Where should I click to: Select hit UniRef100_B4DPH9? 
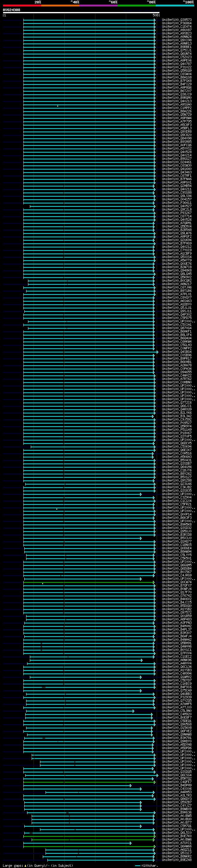tap(177, 785)
